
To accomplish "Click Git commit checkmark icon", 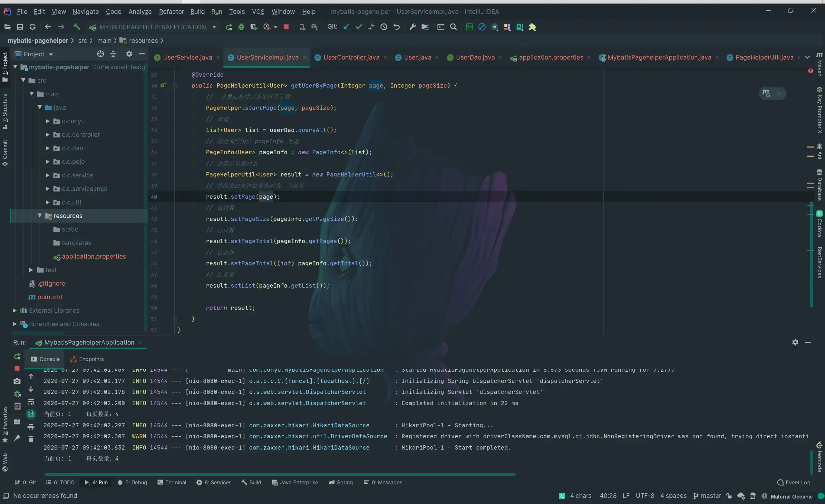I will pyautogui.click(x=359, y=27).
